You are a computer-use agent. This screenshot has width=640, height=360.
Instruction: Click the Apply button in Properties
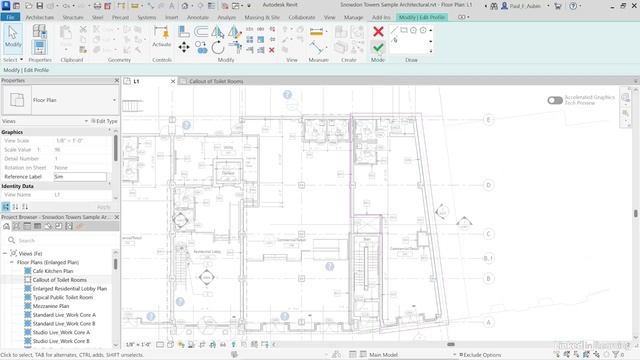(x=103, y=207)
